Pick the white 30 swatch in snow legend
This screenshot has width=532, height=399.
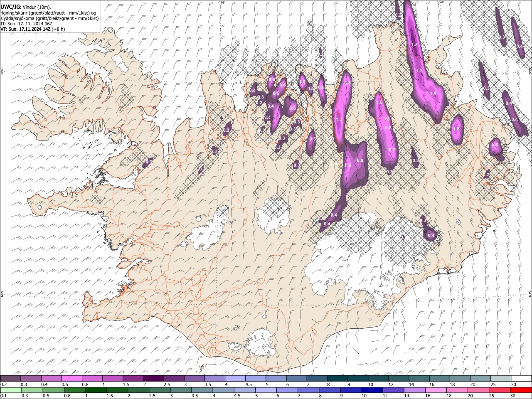pos(522,379)
